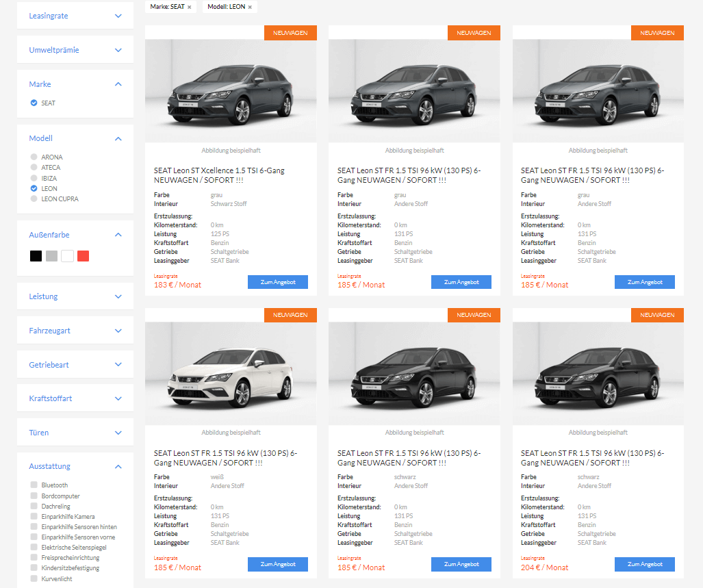This screenshot has width=703, height=588.
Task: Select the ATECA model option
Action: point(34,167)
